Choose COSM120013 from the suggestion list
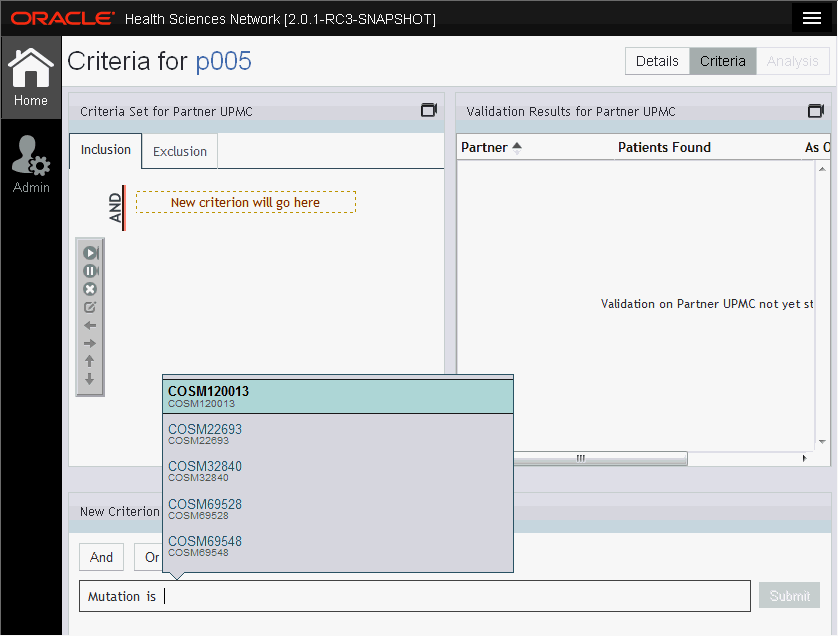Image resolution: width=838 pixels, height=636 pixels. point(338,397)
